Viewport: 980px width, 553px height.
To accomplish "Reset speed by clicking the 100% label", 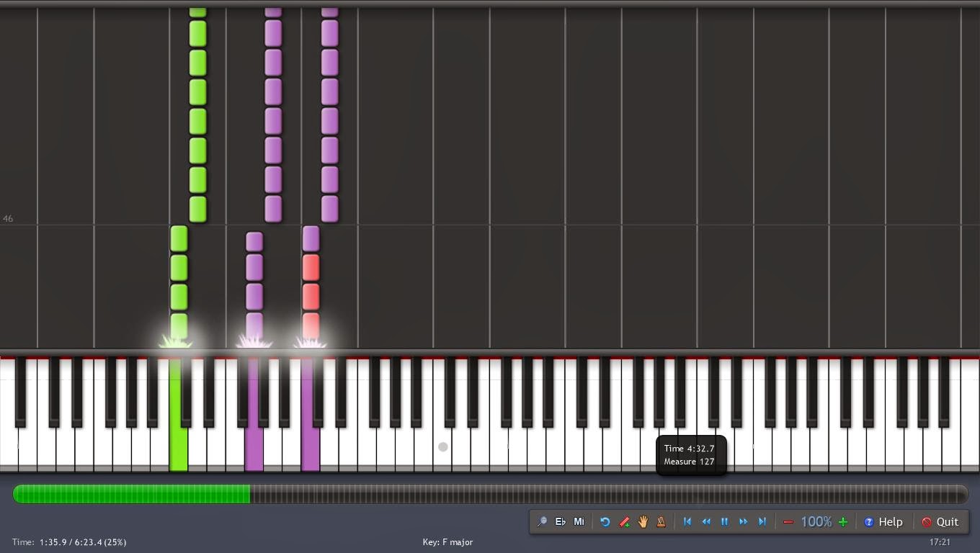I will tap(816, 521).
